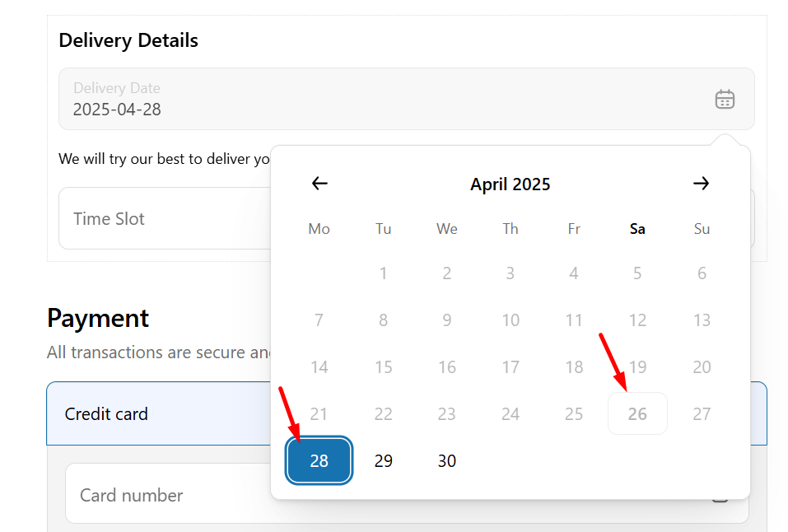Click day 19 in the calendar

pos(638,367)
